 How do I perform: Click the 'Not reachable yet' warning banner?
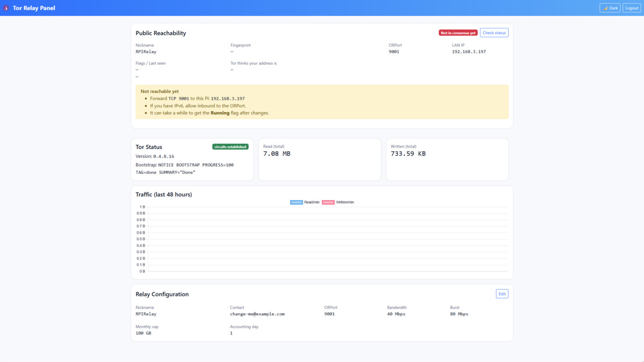[321, 101]
